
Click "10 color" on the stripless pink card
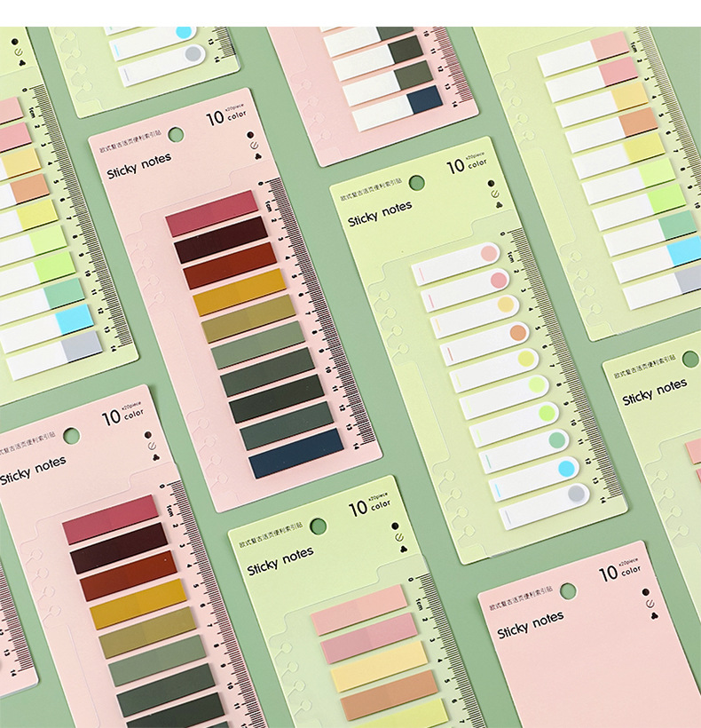click(x=619, y=572)
